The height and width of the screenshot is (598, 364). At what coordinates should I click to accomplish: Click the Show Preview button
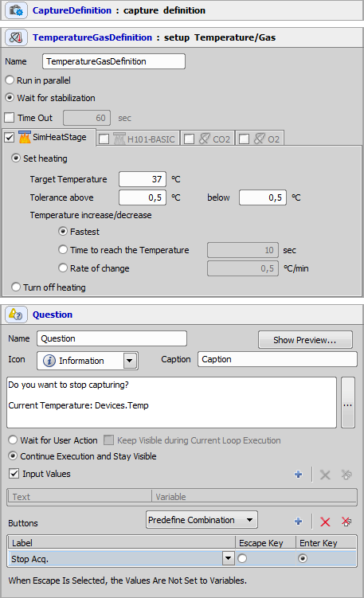click(305, 340)
